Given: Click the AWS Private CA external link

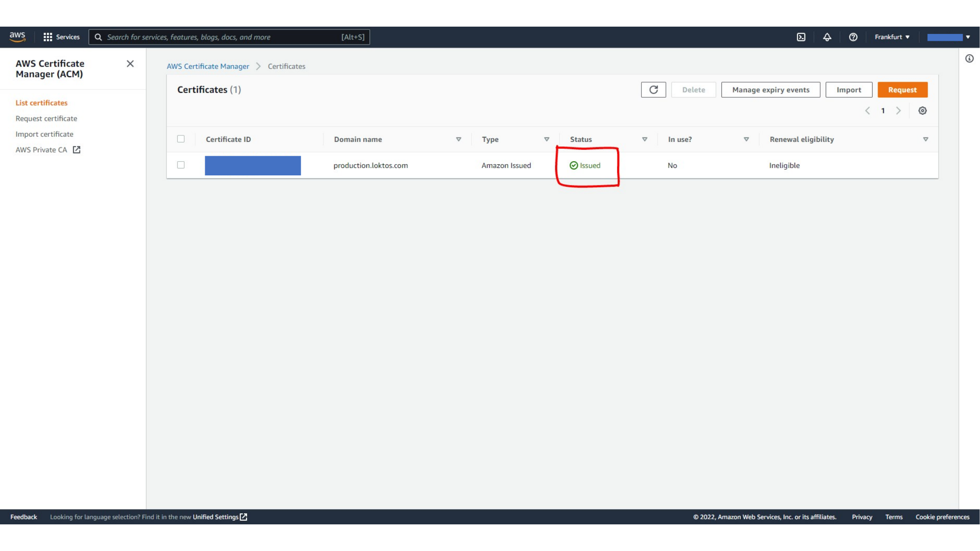Looking at the screenshot, I should pyautogui.click(x=48, y=150).
